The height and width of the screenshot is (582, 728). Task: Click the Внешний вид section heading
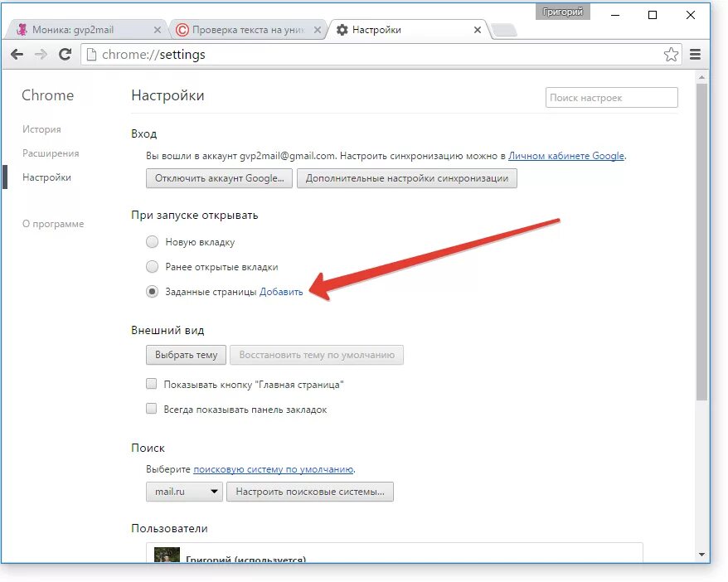(x=167, y=331)
